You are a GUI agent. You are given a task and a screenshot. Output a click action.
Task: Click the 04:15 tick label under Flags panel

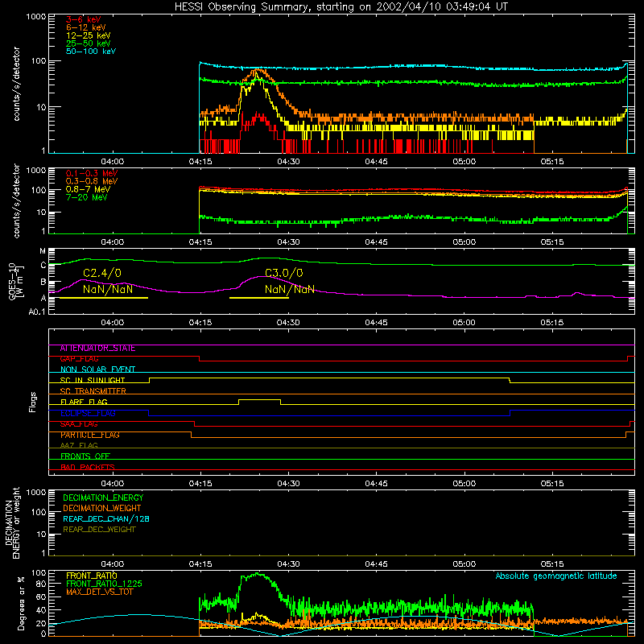pyautogui.click(x=200, y=484)
